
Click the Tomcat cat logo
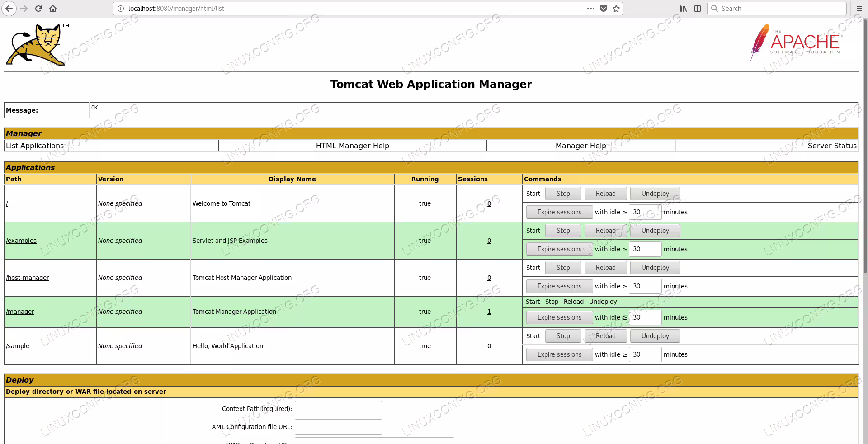37,44
